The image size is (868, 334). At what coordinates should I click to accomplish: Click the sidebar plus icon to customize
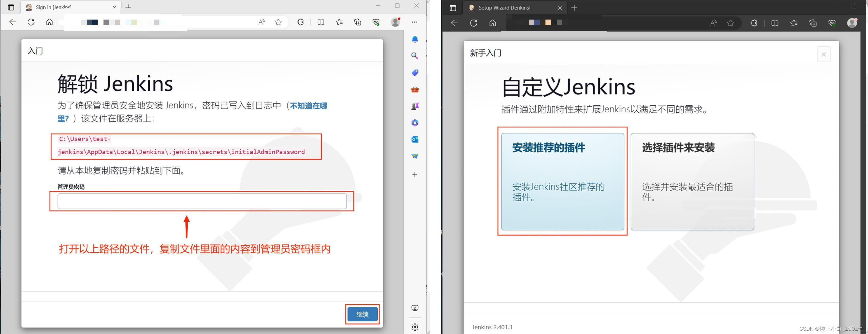pyautogui.click(x=415, y=174)
